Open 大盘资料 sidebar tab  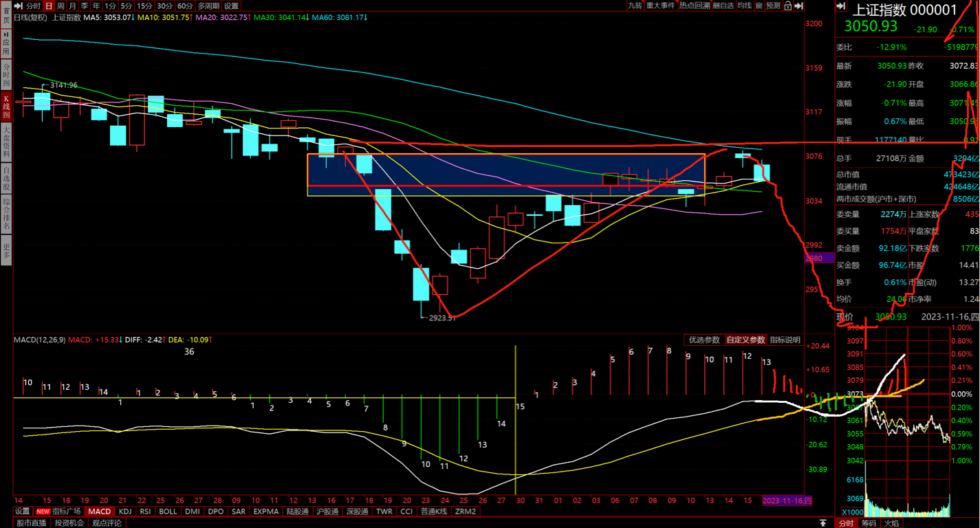[x=6, y=141]
